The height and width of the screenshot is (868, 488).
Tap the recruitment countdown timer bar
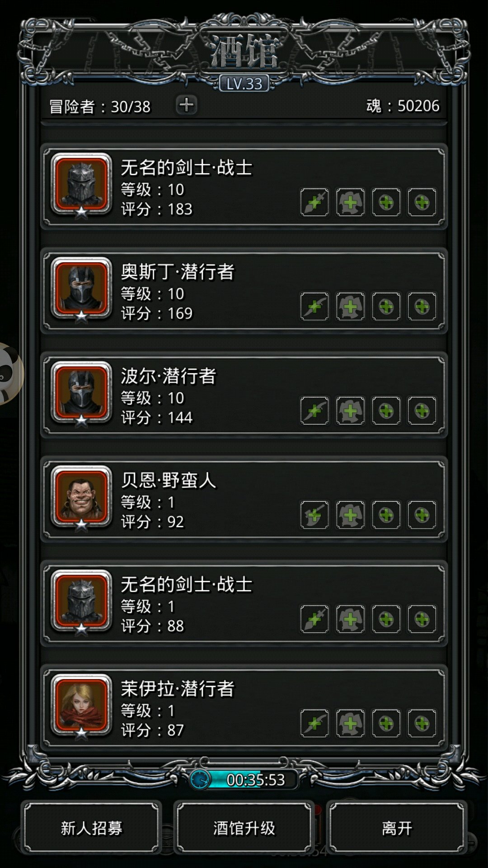[245, 779]
